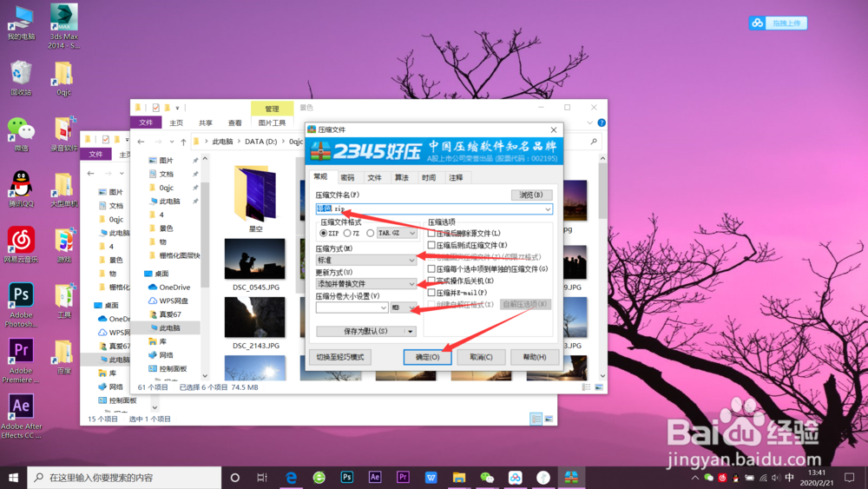The height and width of the screenshot is (489, 868).
Task: Open the WeChat desktop shortcut
Action: tap(21, 134)
